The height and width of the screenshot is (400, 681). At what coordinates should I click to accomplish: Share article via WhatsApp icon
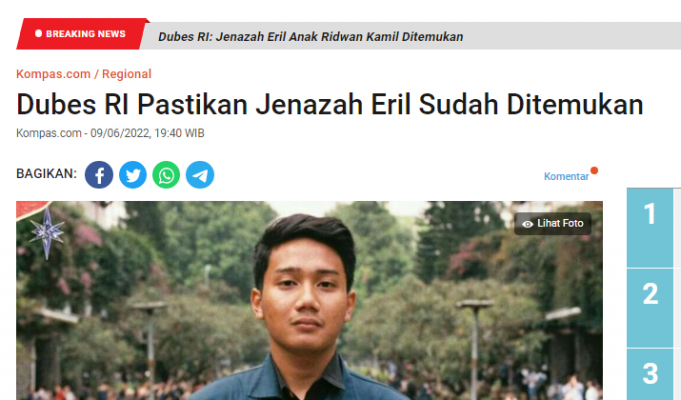[x=166, y=175]
